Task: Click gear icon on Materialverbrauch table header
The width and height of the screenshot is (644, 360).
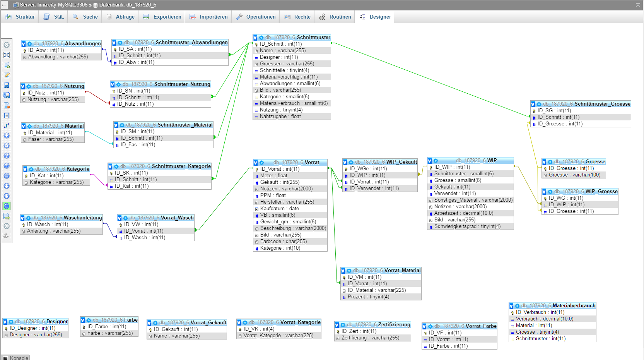Action: coord(517,306)
